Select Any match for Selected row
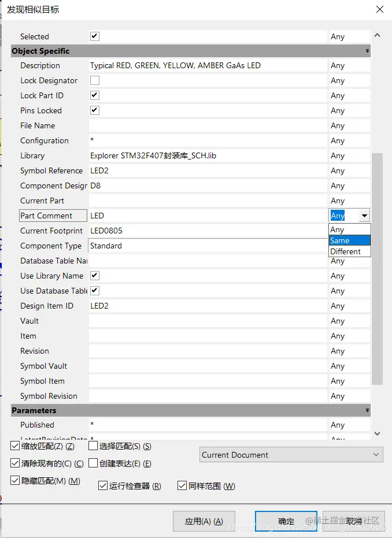The image size is (392, 538). (x=349, y=36)
